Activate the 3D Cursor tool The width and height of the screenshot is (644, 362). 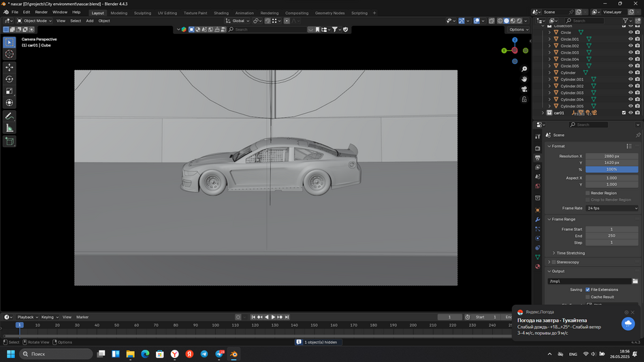[10, 54]
